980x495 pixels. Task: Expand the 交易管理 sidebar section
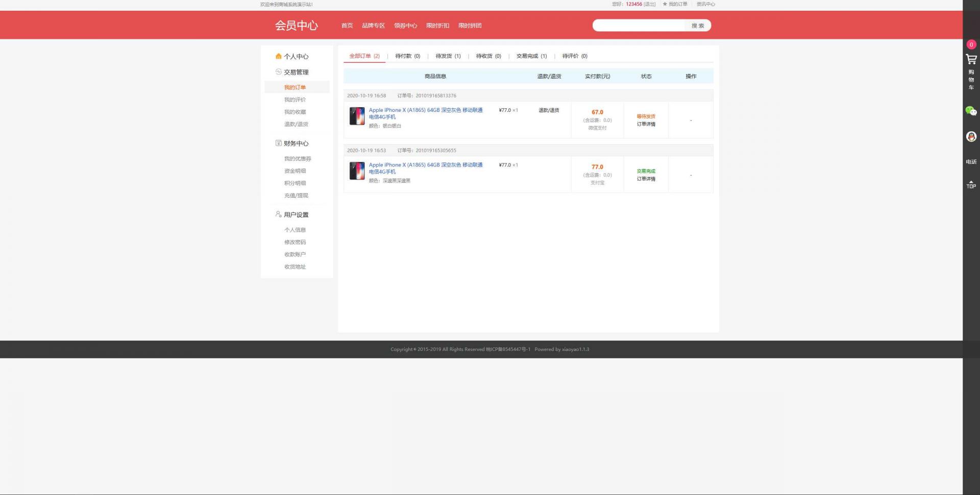[x=296, y=72]
